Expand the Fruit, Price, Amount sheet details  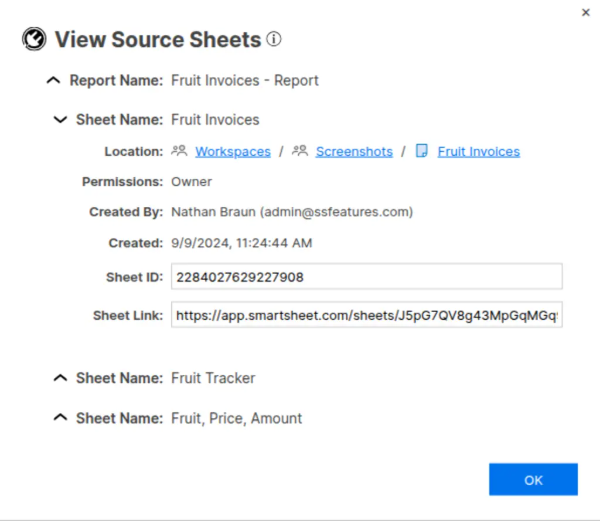(60, 418)
